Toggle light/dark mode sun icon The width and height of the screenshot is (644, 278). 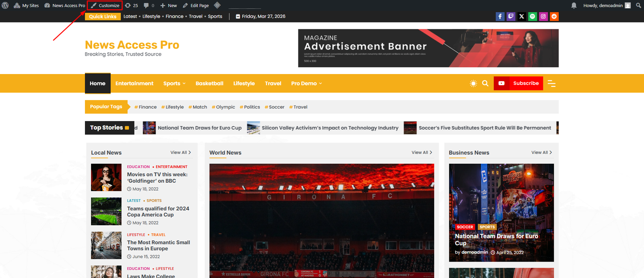[473, 83]
